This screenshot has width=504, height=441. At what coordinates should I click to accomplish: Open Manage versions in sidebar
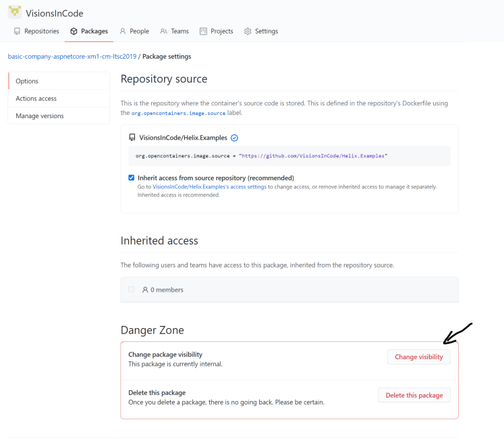point(40,116)
